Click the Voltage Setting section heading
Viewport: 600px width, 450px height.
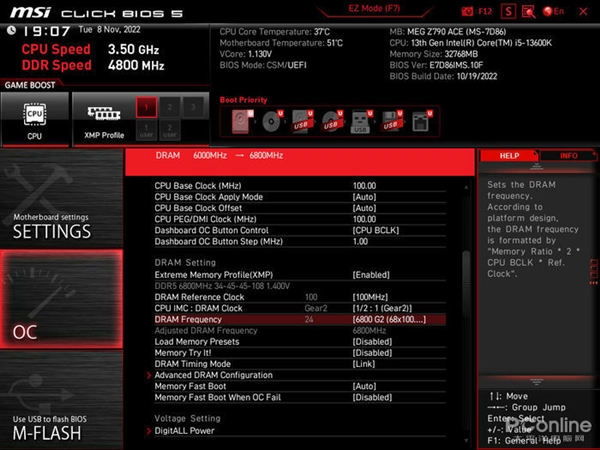point(188,418)
